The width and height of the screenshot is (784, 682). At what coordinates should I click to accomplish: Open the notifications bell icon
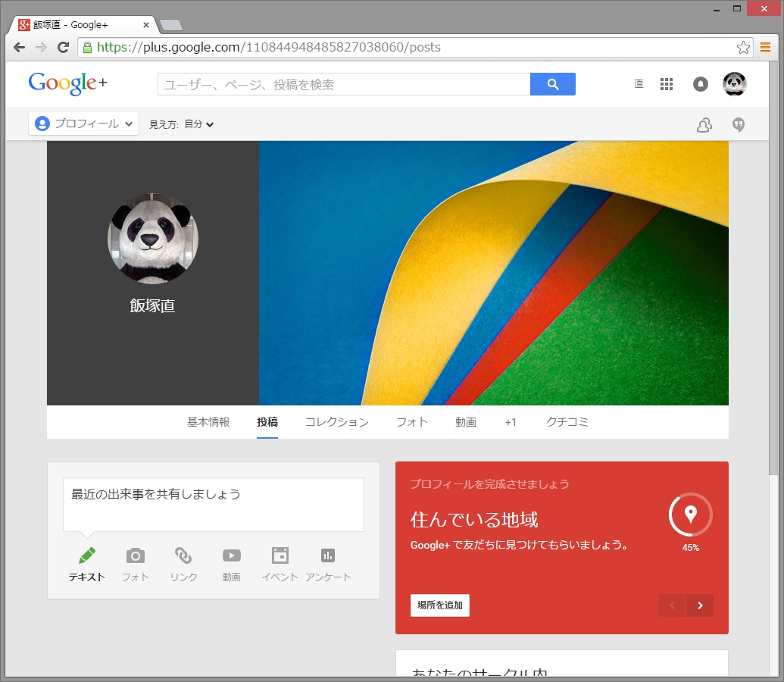pyautogui.click(x=699, y=84)
